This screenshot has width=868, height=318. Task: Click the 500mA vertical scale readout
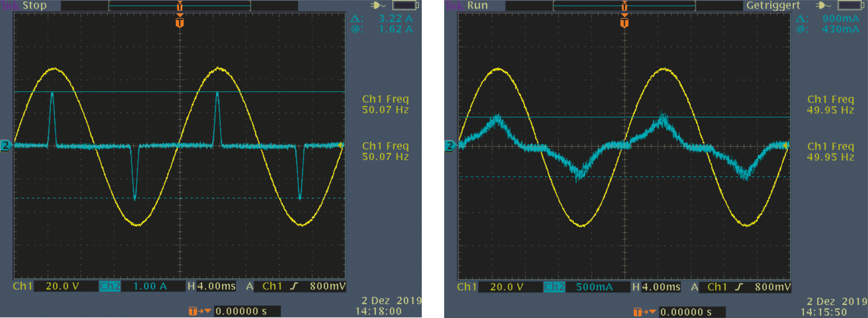[594, 287]
